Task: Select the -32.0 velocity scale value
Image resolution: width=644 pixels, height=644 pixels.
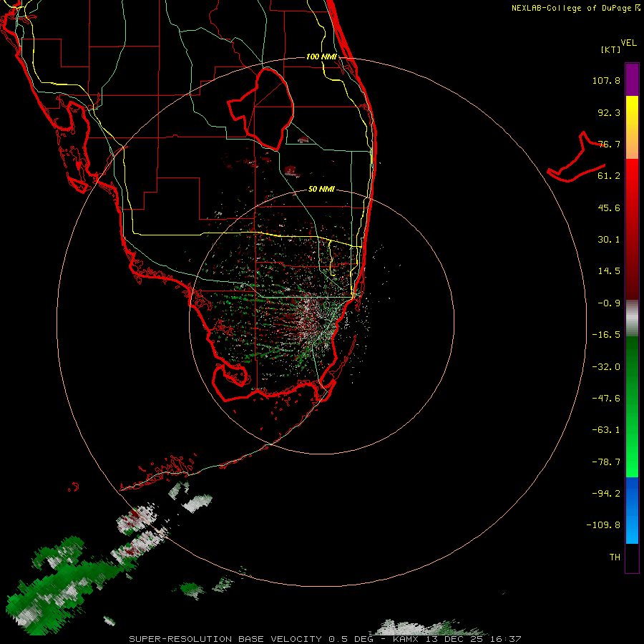Action: (606, 367)
